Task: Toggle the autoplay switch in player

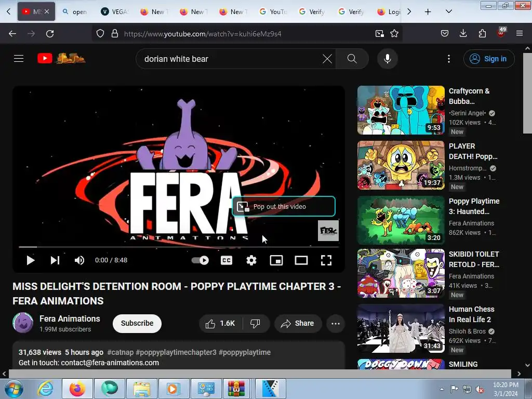Action: (x=200, y=260)
